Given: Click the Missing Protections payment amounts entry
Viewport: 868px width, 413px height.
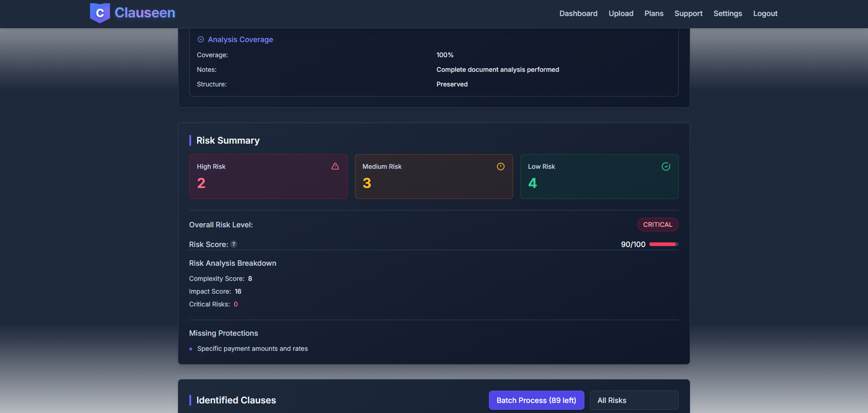Looking at the screenshot, I should [x=252, y=349].
